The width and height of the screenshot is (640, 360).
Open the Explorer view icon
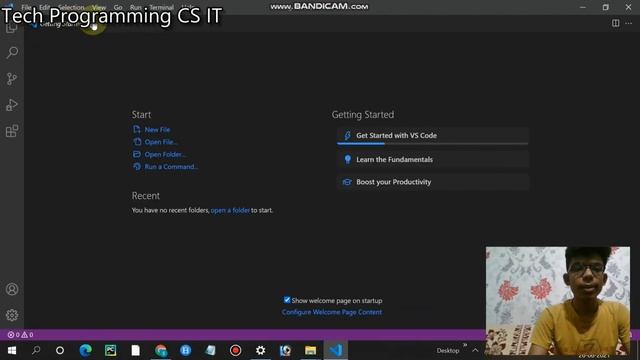click(11, 28)
